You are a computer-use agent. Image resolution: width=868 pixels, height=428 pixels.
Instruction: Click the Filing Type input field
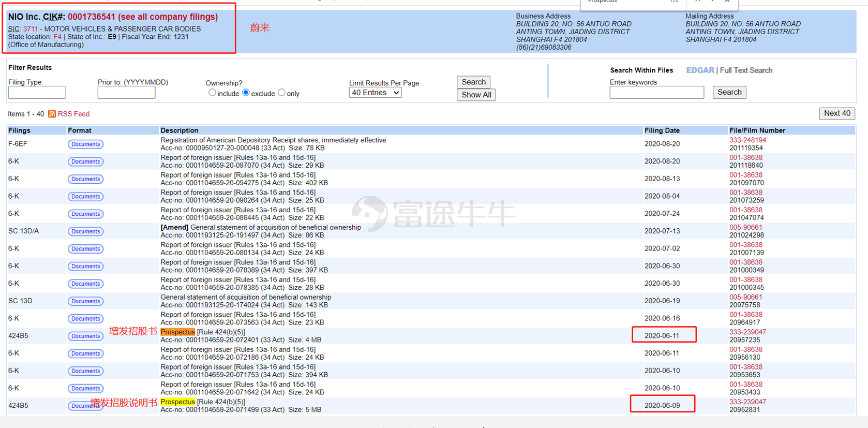click(x=37, y=93)
